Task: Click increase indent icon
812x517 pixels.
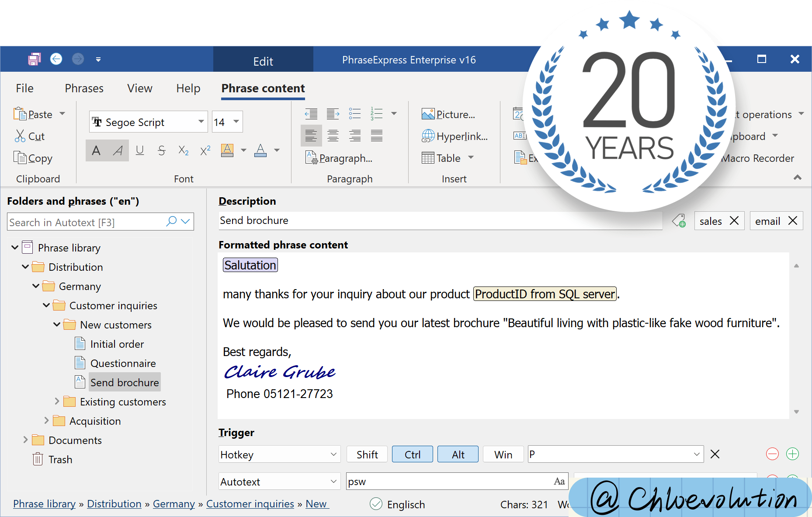Action: pyautogui.click(x=333, y=114)
